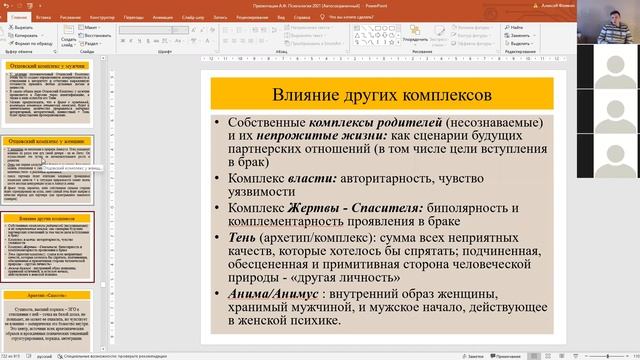Open the Drawing (Рисование) ribbon tab
The height and width of the screenshot is (360, 640).
click(x=70, y=17)
